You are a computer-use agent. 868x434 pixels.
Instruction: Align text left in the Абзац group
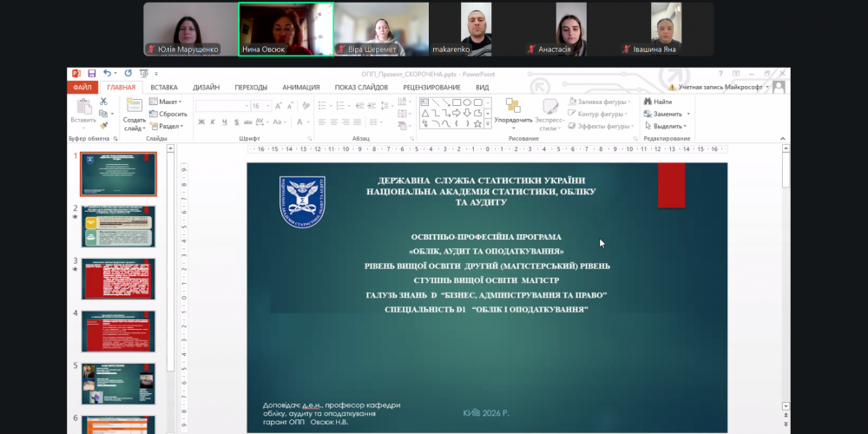[322, 122]
